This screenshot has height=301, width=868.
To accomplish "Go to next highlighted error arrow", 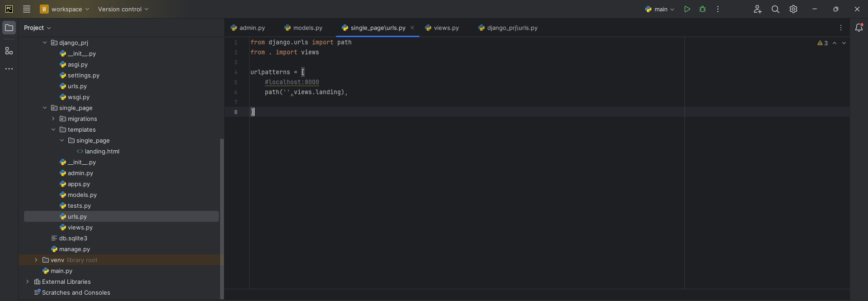I will [844, 43].
